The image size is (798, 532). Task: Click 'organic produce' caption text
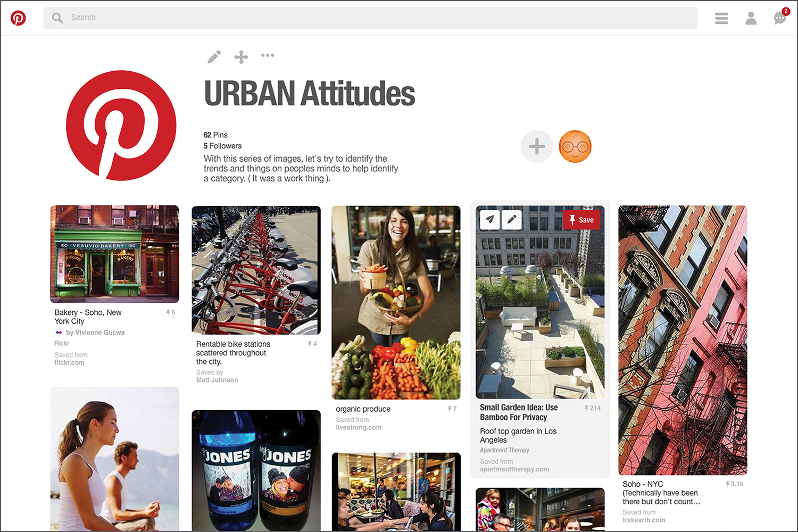363,409
